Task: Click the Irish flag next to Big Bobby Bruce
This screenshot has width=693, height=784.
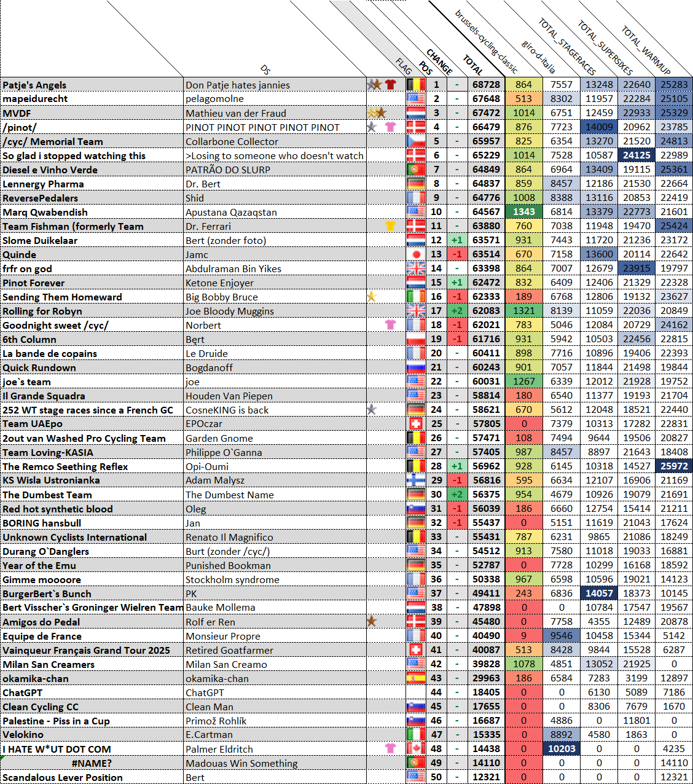Action: pos(416,297)
